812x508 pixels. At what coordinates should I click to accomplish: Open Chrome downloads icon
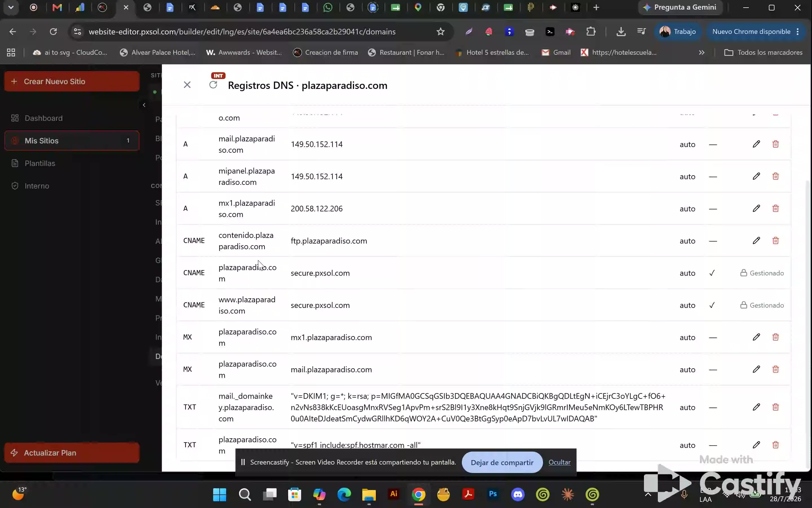click(621, 32)
